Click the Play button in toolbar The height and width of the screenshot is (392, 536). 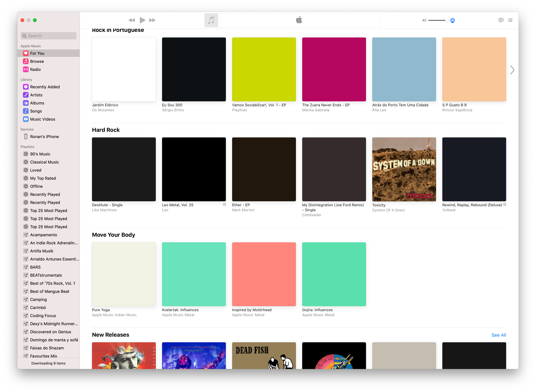[x=142, y=20]
